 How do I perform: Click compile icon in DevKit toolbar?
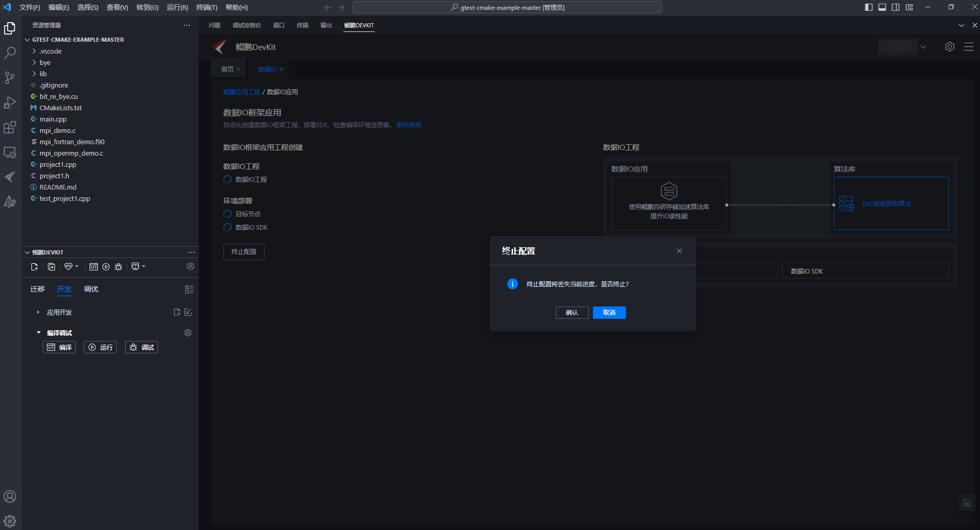coord(94,267)
